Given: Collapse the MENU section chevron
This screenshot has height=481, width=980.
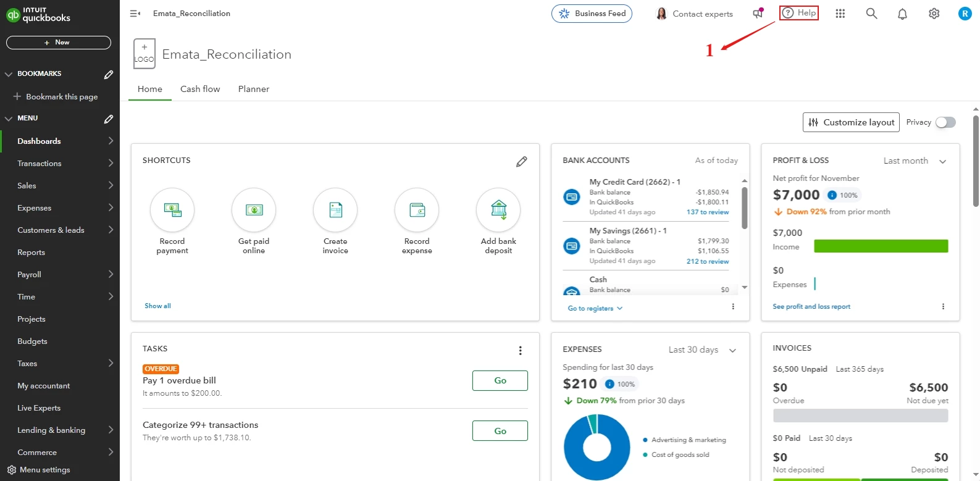Looking at the screenshot, I should [x=9, y=119].
